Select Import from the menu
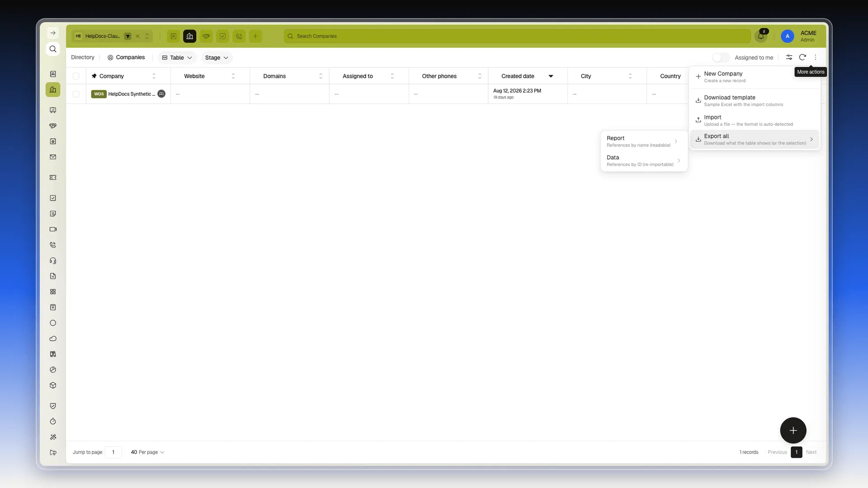868x488 pixels. (755, 120)
